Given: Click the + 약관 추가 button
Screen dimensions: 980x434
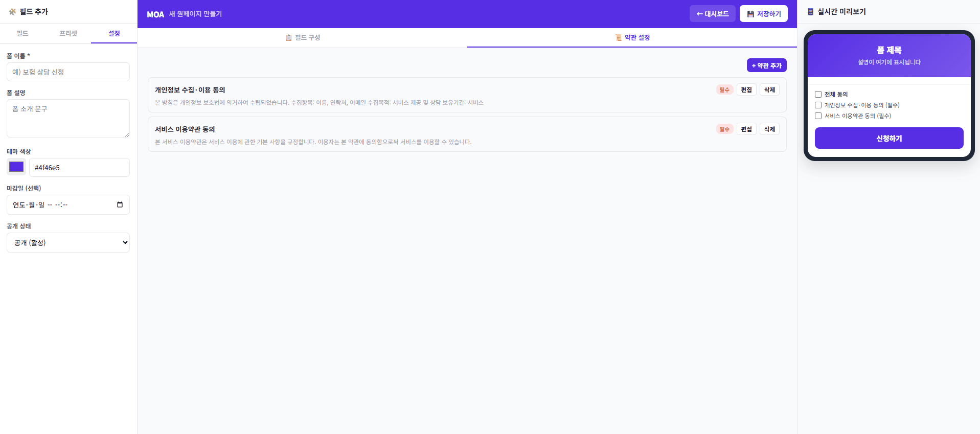Looking at the screenshot, I should [x=766, y=65].
